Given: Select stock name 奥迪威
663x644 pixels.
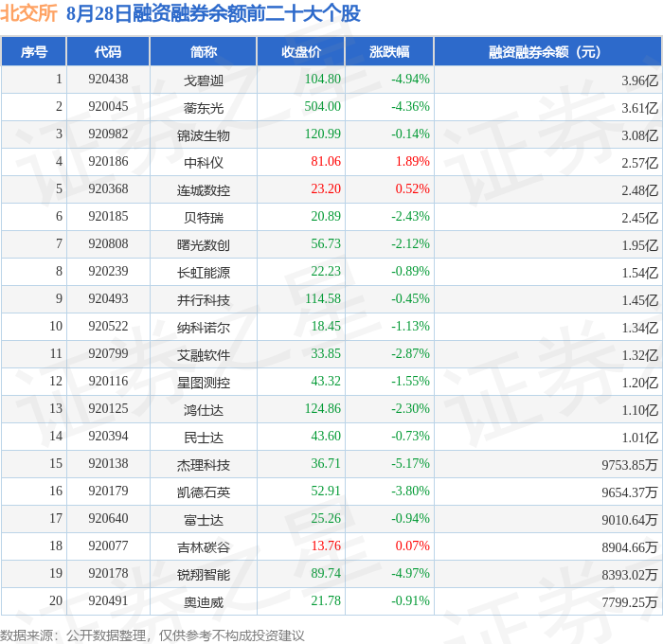Looking at the screenshot, I should 204,602.
